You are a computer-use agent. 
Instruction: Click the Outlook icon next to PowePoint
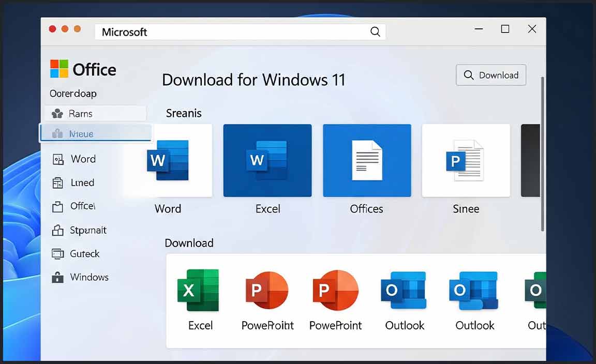pyautogui.click(x=404, y=290)
